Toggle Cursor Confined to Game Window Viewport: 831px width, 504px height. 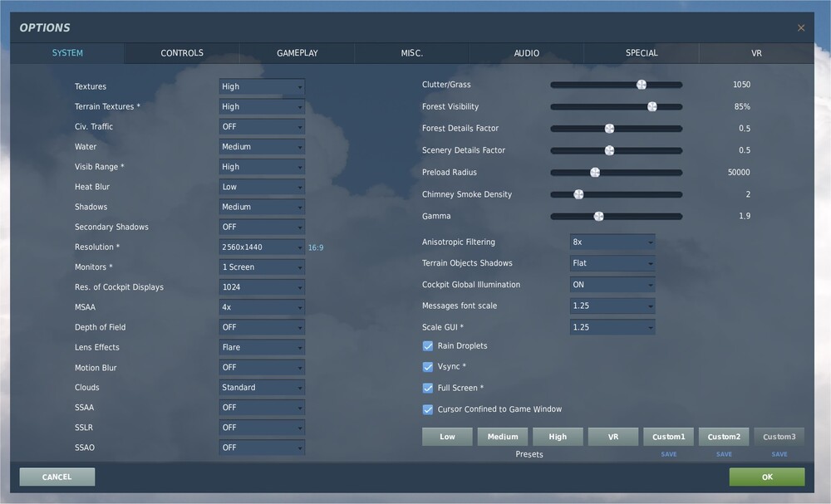click(x=428, y=409)
